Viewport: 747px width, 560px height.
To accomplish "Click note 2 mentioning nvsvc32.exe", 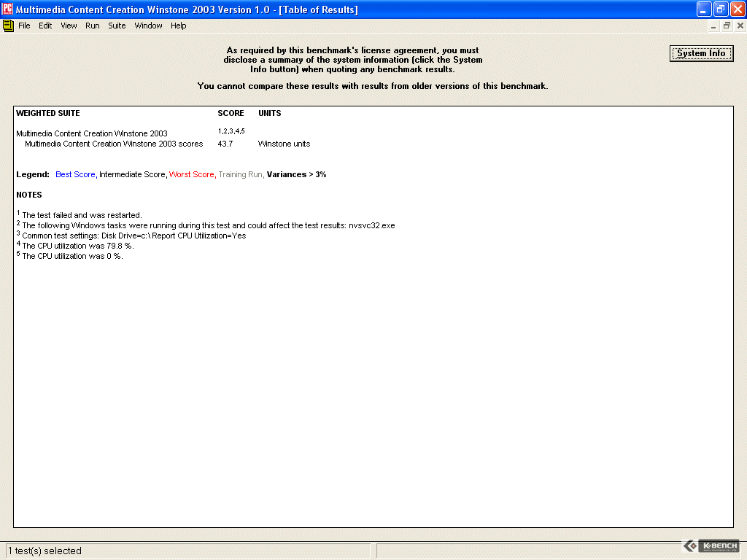I will pos(206,225).
